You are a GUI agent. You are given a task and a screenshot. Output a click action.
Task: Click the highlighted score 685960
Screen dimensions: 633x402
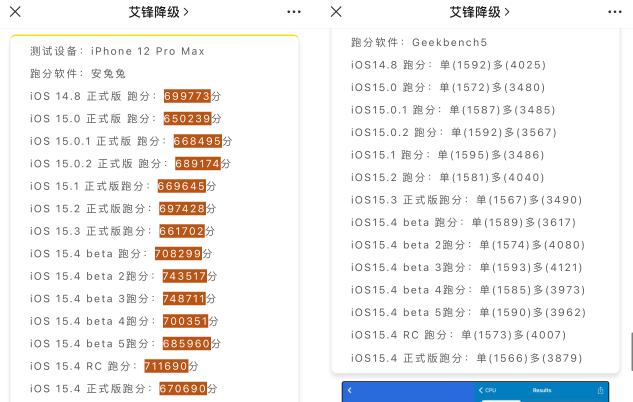[x=187, y=343]
